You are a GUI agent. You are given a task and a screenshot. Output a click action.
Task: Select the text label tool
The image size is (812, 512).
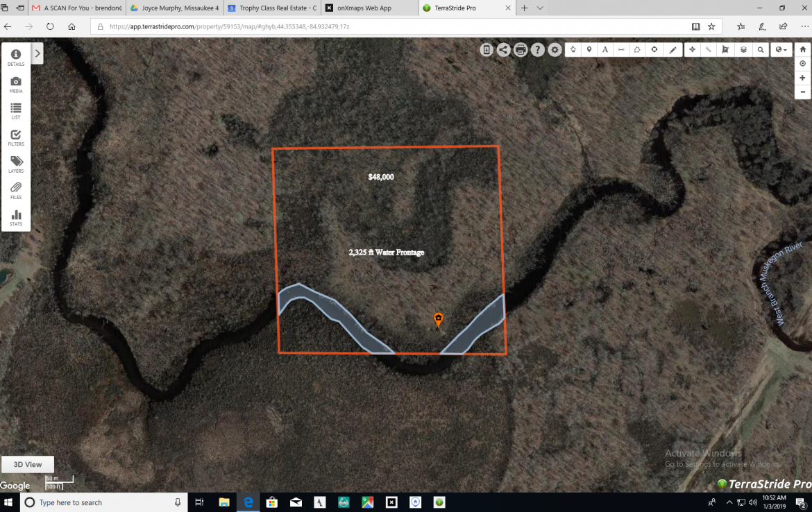605,50
